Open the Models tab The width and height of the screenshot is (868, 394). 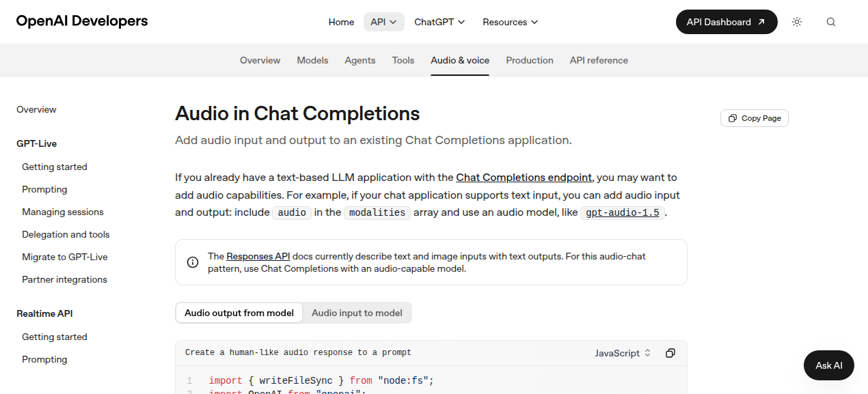pos(312,60)
